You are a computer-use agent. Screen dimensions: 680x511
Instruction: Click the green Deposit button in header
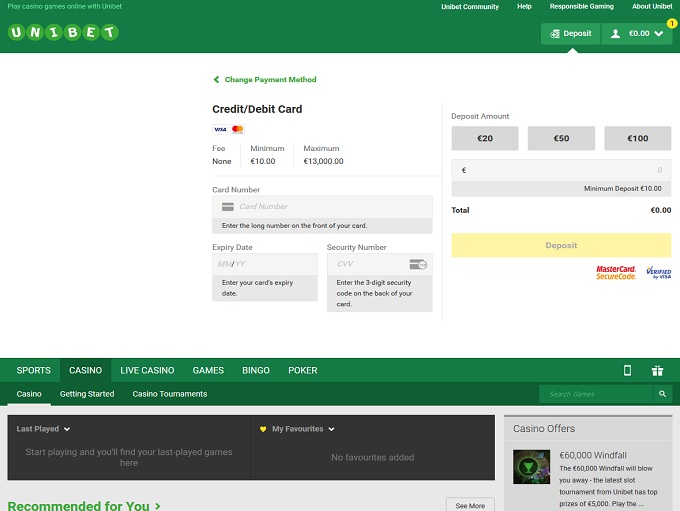pos(570,34)
